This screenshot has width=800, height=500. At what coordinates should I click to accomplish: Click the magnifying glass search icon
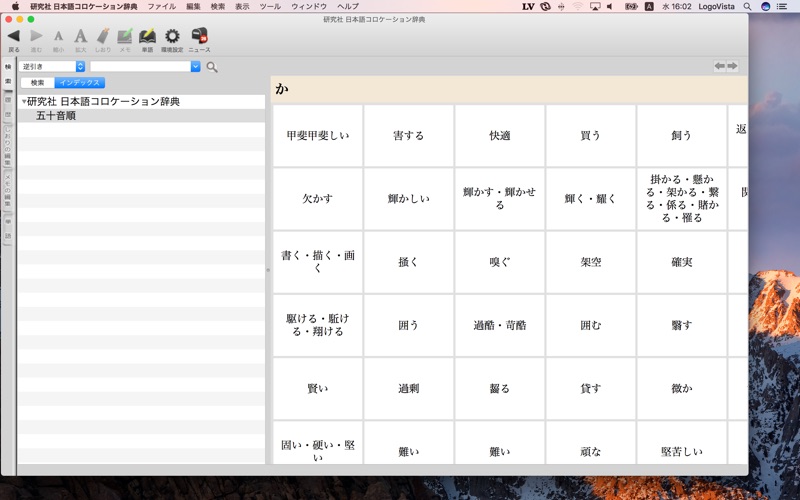point(212,67)
